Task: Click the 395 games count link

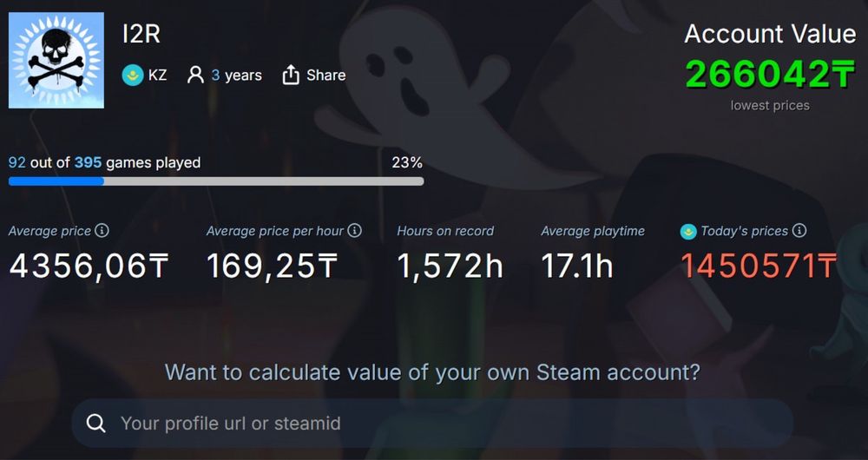Action: tap(88, 162)
